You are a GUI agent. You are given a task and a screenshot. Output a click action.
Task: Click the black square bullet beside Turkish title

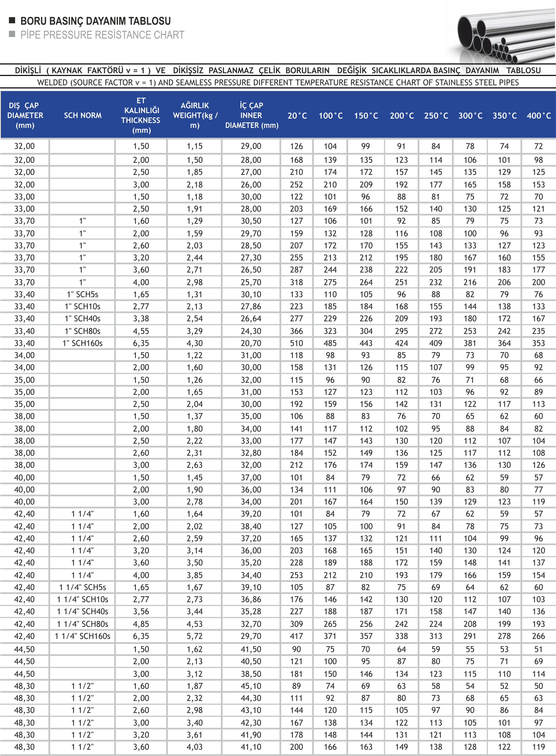[x=12, y=20]
